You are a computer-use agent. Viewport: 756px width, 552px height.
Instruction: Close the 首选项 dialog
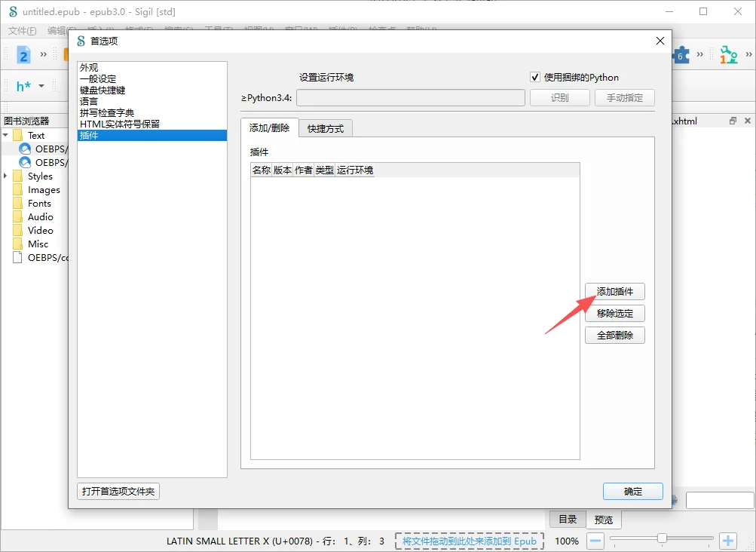[660, 41]
